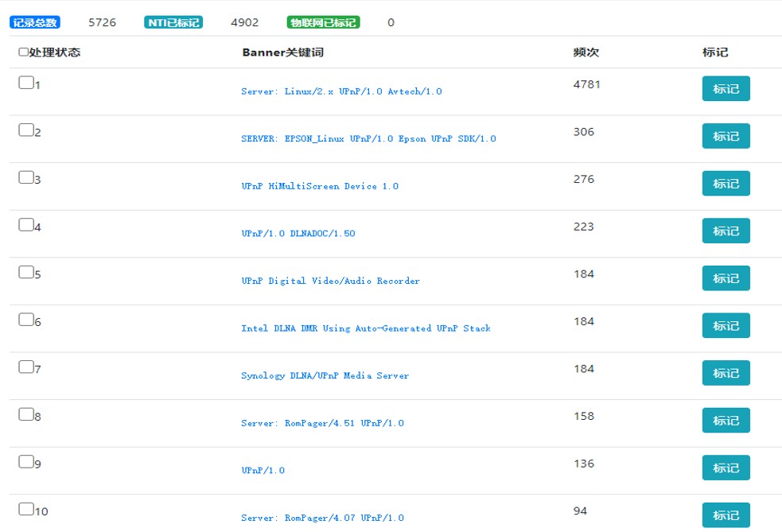Open the UPnP HiMultiScreen Device 1.0 link
This screenshot has width=782, height=532.
click(x=320, y=186)
